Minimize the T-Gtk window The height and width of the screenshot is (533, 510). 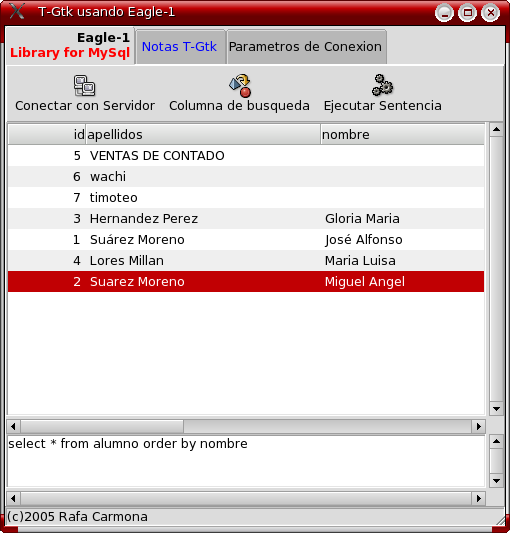coord(444,13)
